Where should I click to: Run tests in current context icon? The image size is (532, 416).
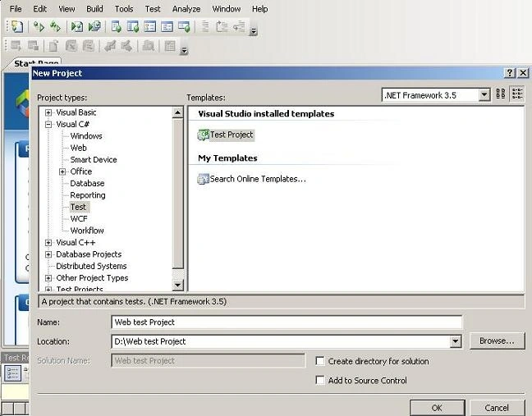(39, 26)
